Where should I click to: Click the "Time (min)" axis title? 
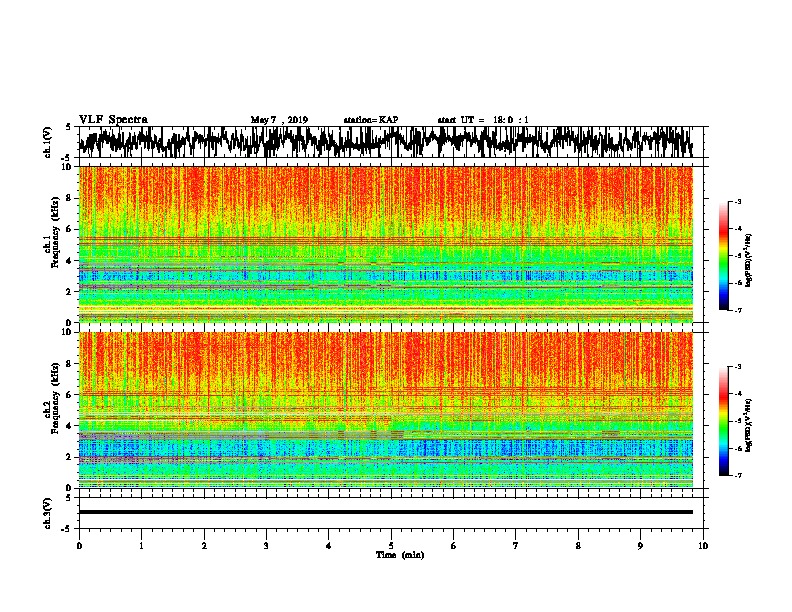[400, 555]
